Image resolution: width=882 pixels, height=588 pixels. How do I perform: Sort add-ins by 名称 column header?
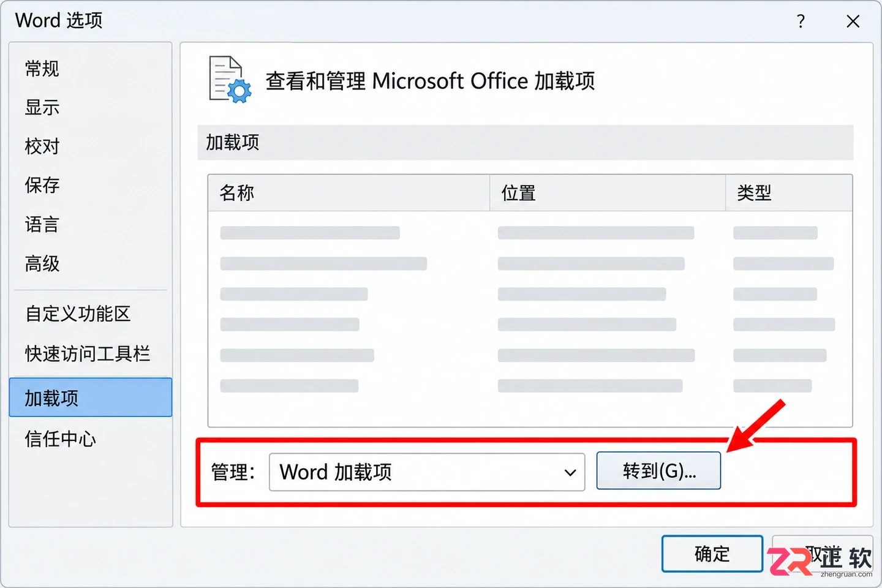(349, 193)
